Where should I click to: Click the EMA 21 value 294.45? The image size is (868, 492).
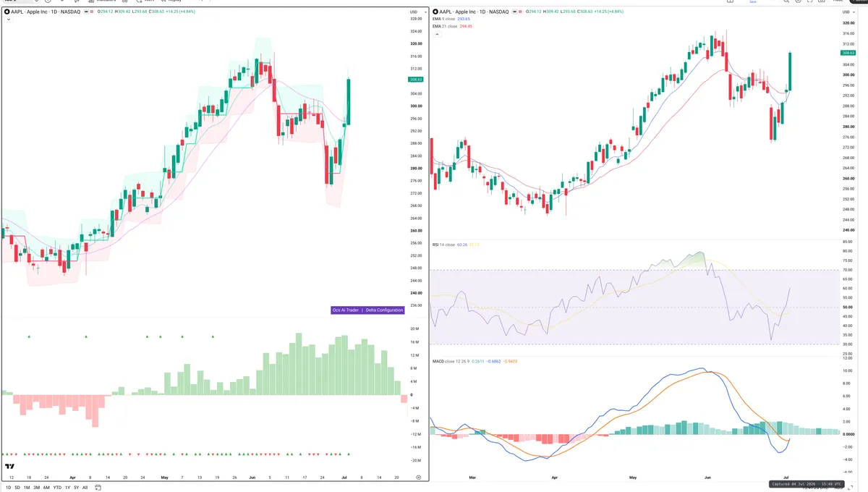pos(466,26)
